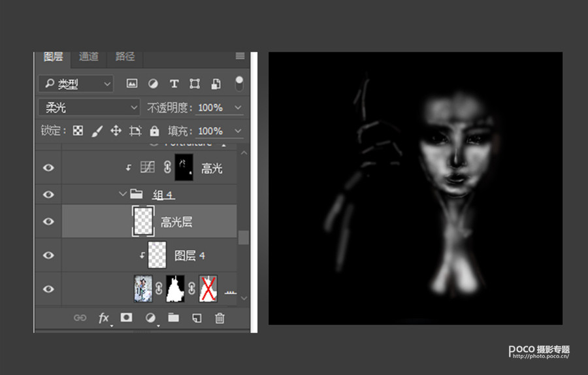Viewport: 588px width, 375px height.
Task: Collapse the 组 4 group
Action: pyautogui.click(x=122, y=194)
